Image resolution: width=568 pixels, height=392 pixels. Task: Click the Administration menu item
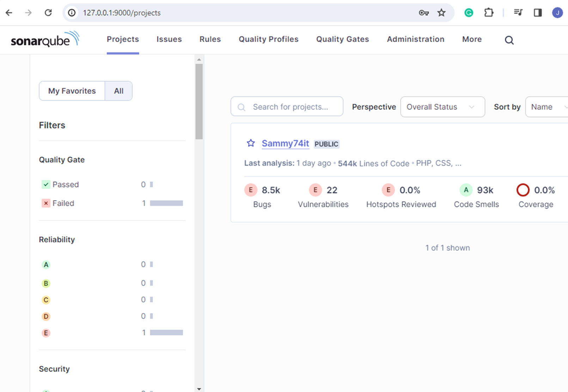[415, 39]
